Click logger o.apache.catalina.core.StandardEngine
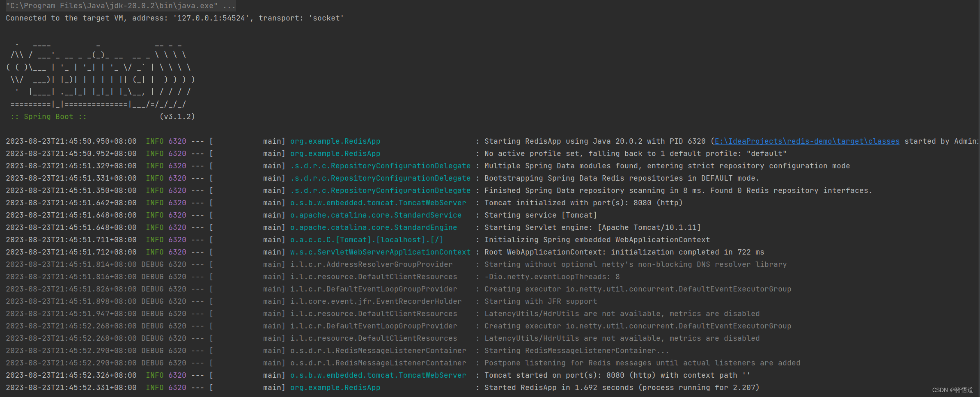 (x=374, y=227)
